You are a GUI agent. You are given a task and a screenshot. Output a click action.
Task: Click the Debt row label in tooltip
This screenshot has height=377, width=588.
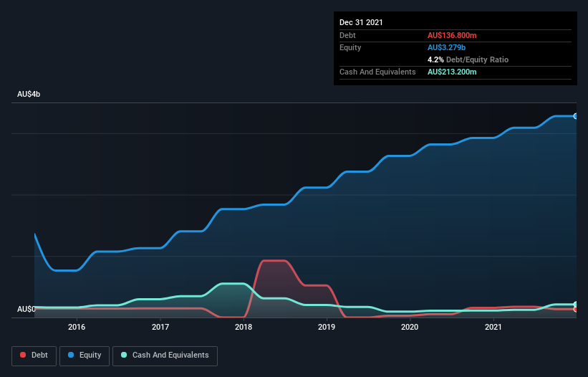pos(347,35)
